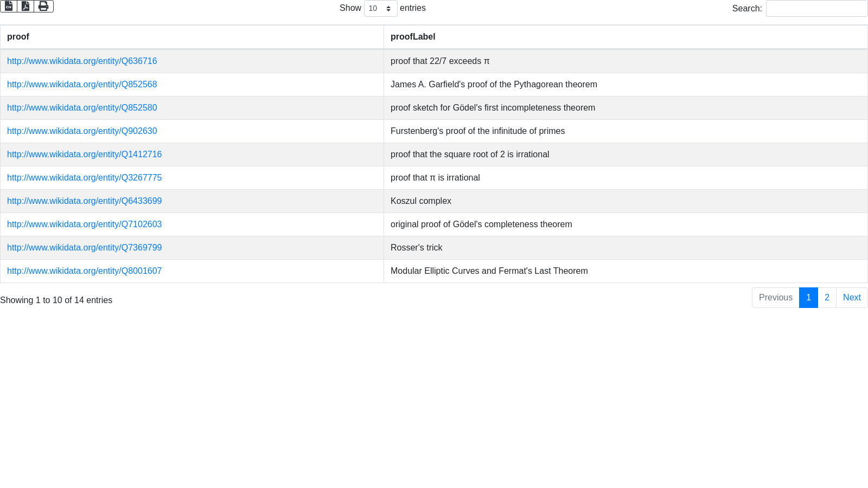The image size is (868, 488).
Task: Follow the Q852580 entity link
Action: 82,108
